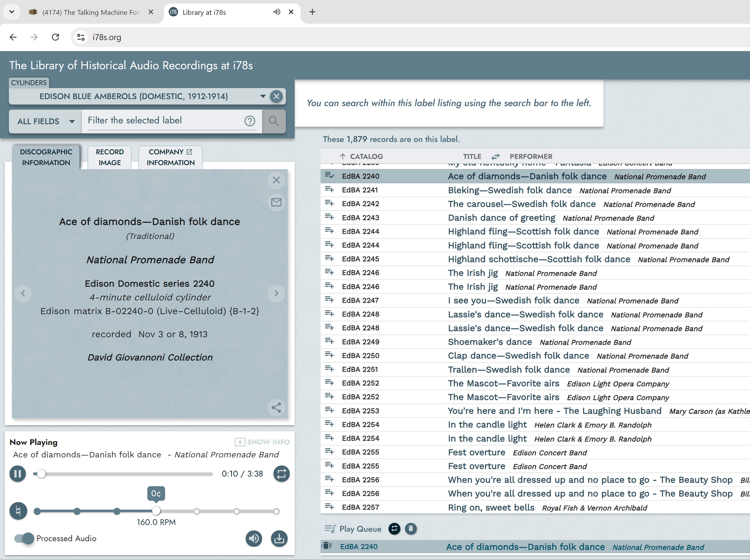750x560 pixels.
Task: Expand the Edison Blue Amberols label dropdown
Action: pyautogui.click(x=263, y=96)
